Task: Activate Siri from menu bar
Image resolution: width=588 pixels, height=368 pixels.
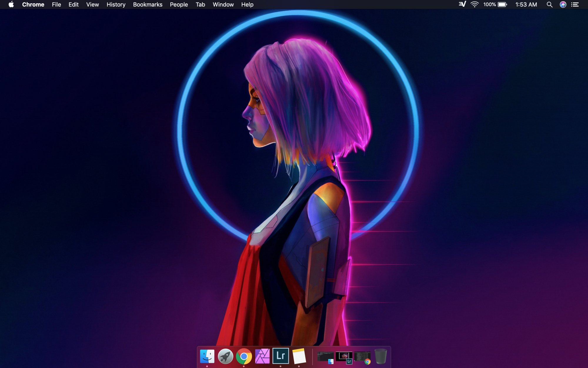Action: pyautogui.click(x=563, y=4)
